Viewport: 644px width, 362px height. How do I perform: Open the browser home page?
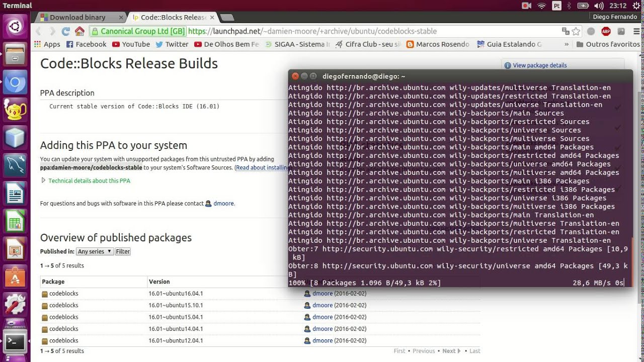79,31
